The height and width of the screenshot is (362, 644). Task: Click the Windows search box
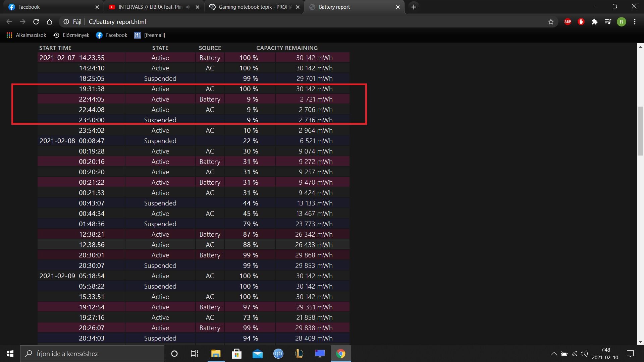(x=92, y=354)
